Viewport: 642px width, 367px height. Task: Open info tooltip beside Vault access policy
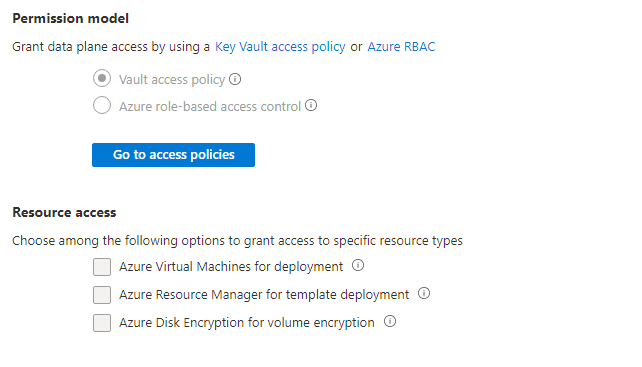click(x=235, y=79)
